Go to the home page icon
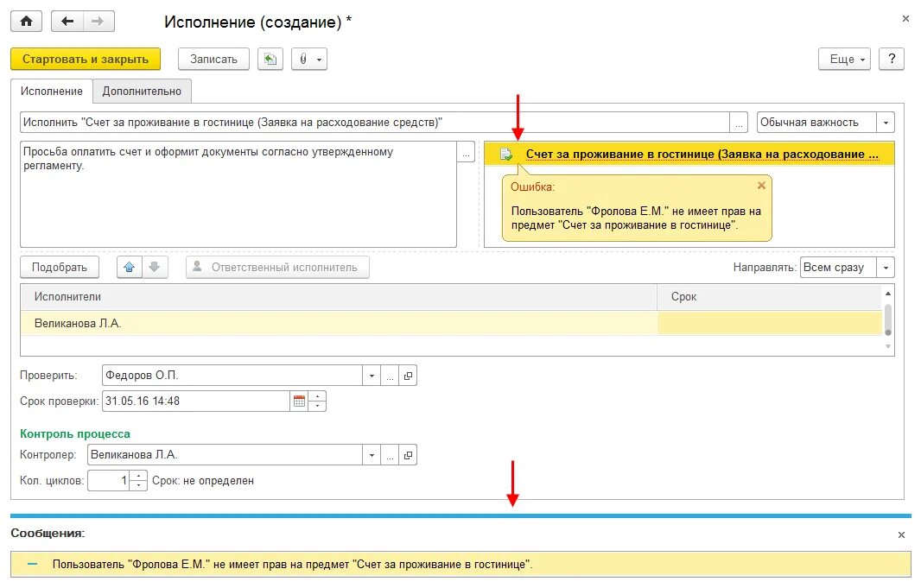 coord(27,22)
